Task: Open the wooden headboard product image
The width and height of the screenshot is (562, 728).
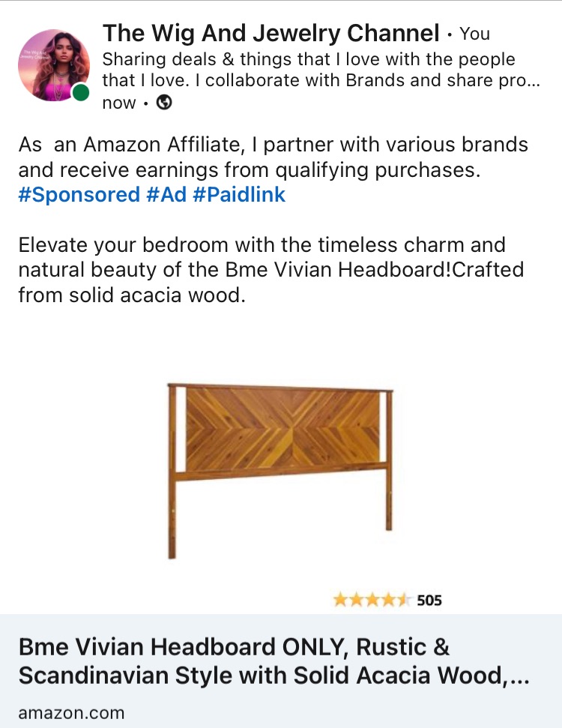Action: (281, 470)
